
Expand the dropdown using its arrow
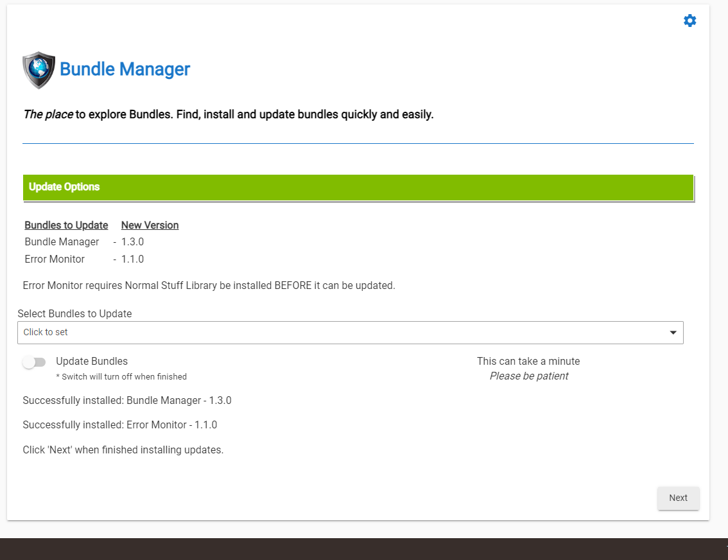pyautogui.click(x=673, y=333)
